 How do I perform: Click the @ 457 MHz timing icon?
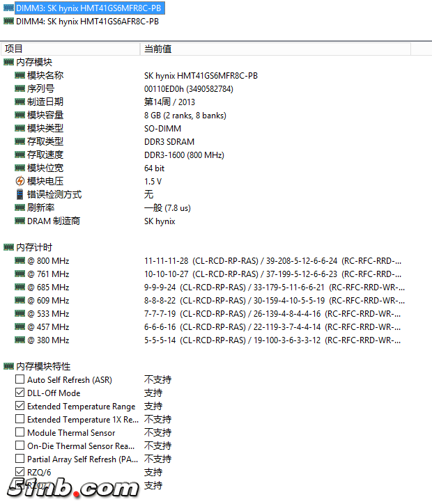coord(20,326)
